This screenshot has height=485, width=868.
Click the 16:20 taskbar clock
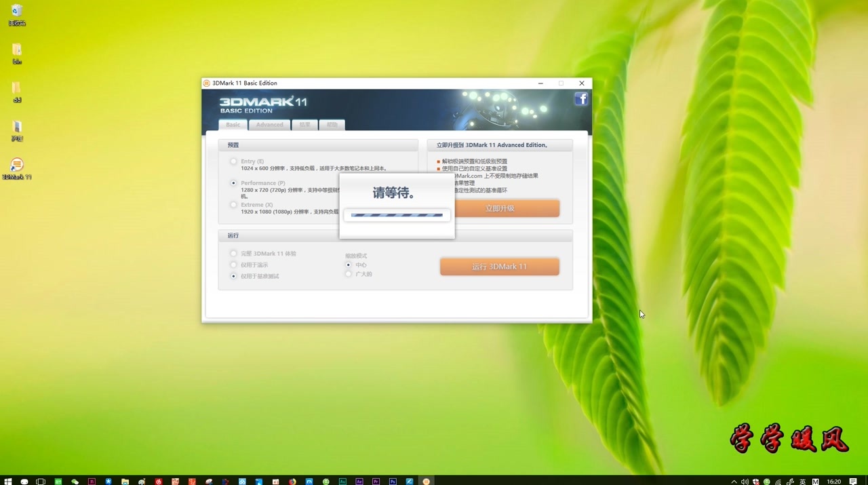click(x=834, y=482)
